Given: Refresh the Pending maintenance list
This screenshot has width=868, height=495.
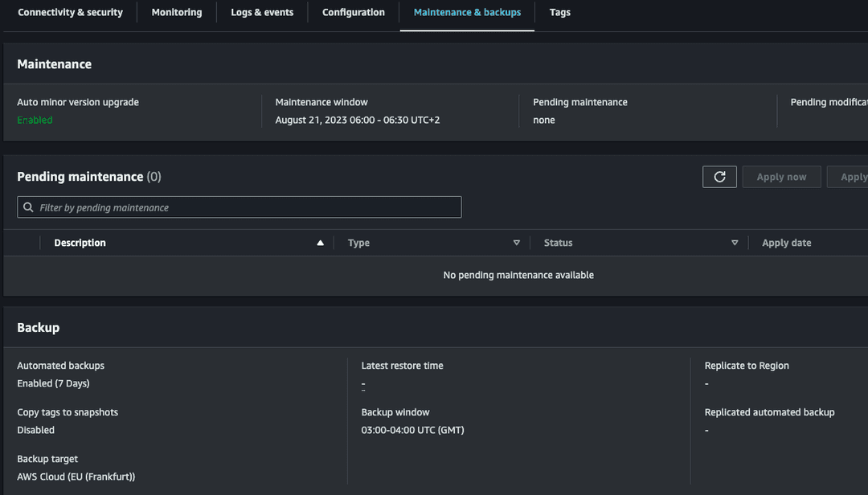Looking at the screenshot, I should (719, 177).
